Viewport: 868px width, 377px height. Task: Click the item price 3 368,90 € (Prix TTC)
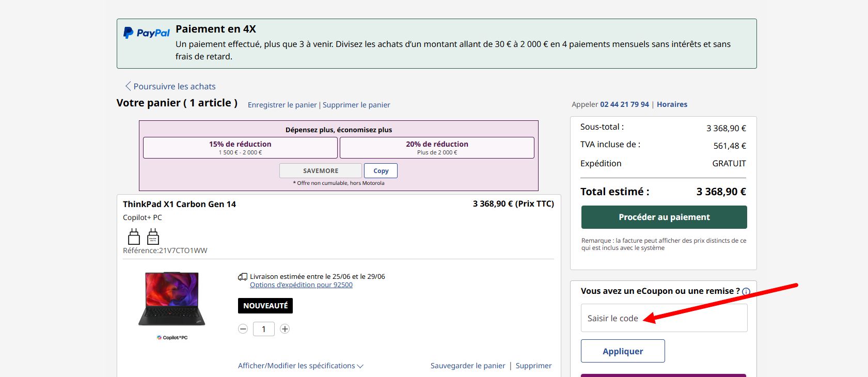(513, 204)
